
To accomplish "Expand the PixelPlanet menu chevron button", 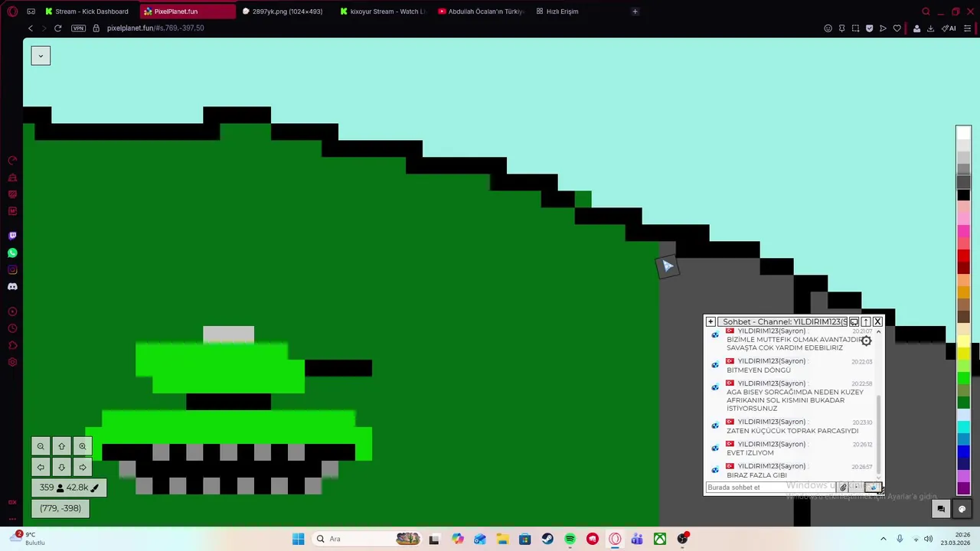I will click(41, 56).
